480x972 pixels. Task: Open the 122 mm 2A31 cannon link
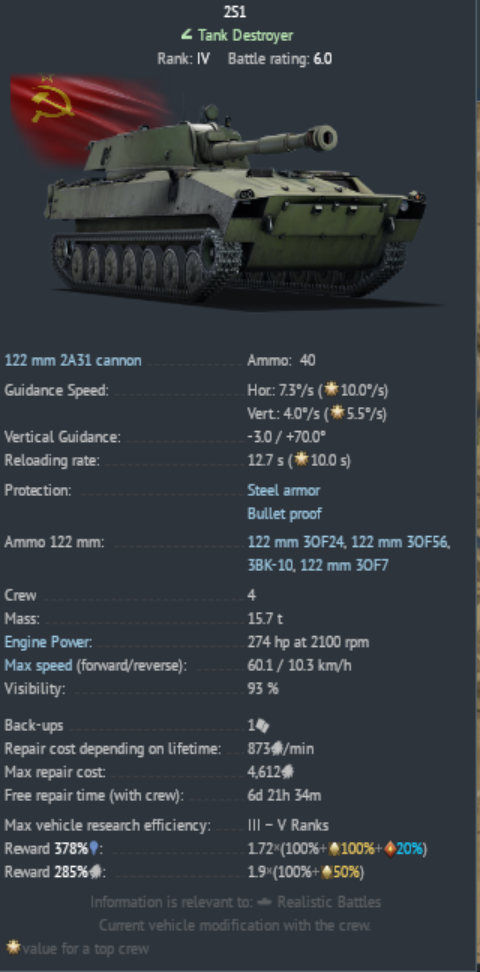(x=73, y=360)
